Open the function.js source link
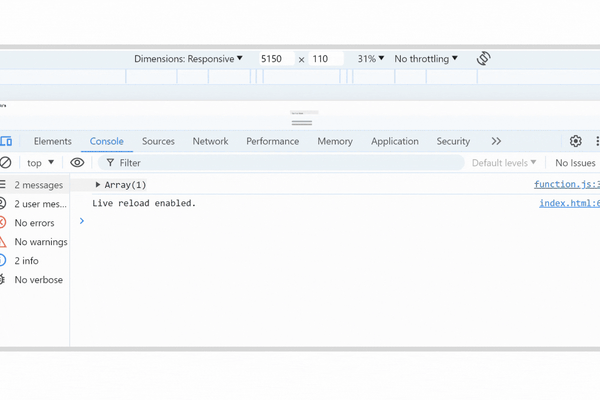The height and width of the screenshot is (400, 600). (567, 184)
